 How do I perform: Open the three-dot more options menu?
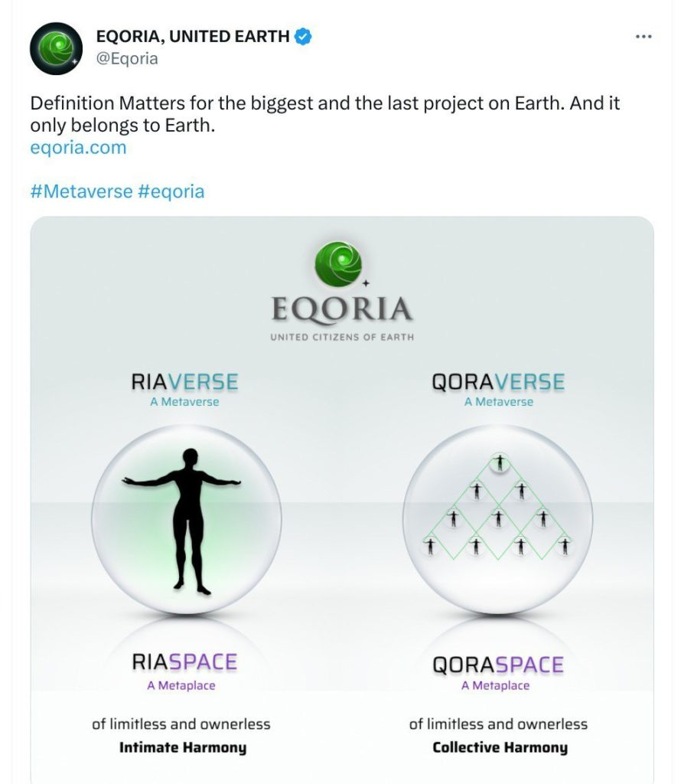644,37
